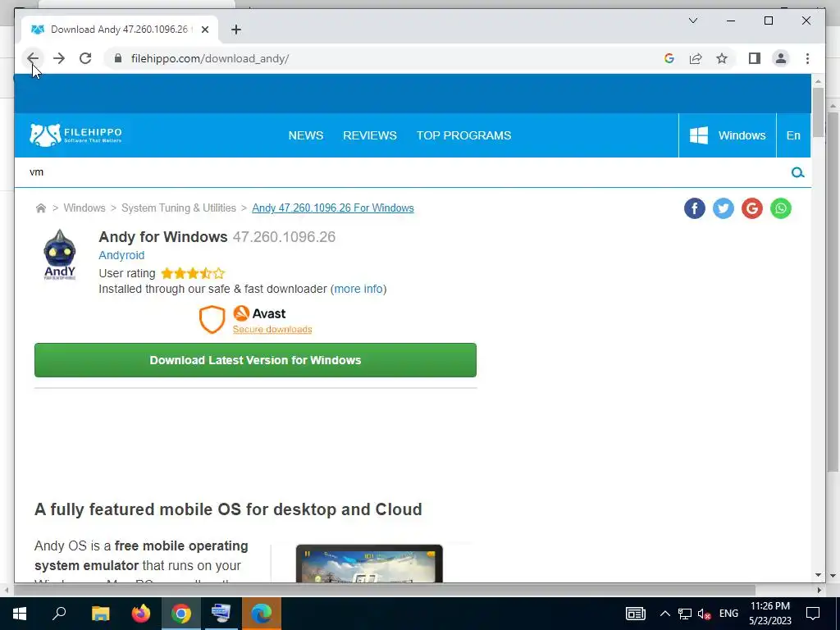Go back with the browser back arrow
This screenshot has height=630, width=840.
coord(33,58)
